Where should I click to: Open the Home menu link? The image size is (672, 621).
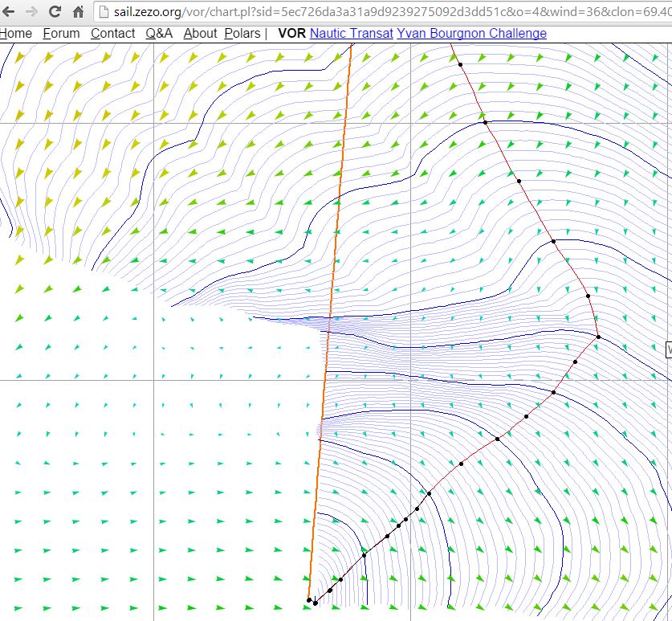point(15,33)
